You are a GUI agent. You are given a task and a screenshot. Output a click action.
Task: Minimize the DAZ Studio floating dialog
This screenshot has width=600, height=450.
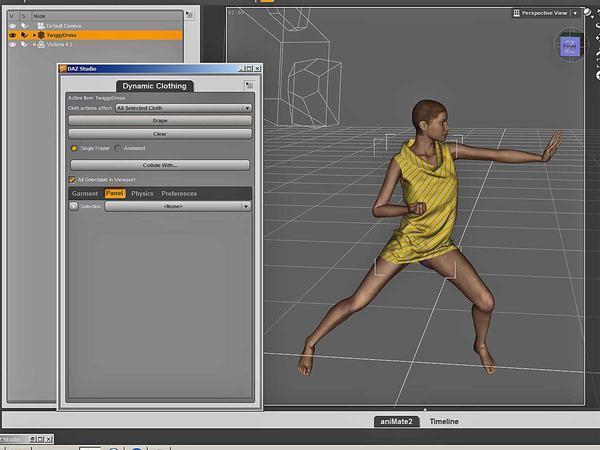click(x=241, y=68)
